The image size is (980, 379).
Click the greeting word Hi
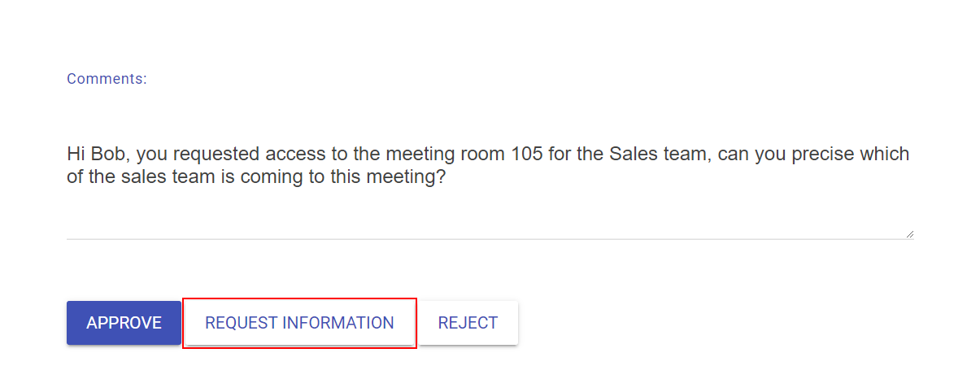point(76,154)
